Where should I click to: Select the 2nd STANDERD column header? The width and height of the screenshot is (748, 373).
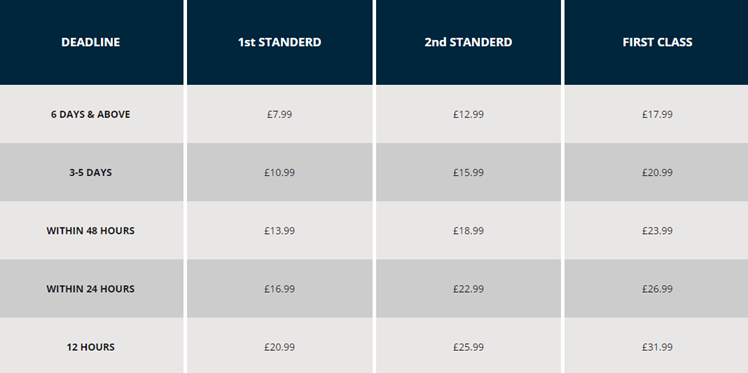468,42
